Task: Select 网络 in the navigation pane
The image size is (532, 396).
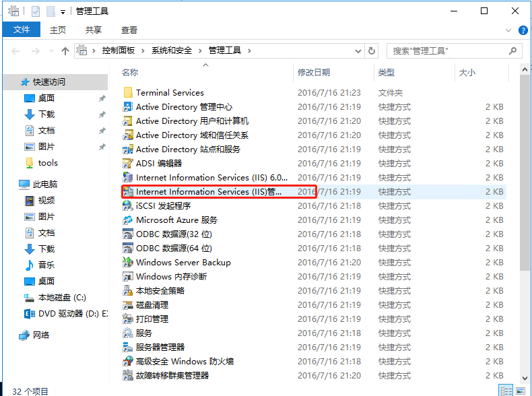Action: (41, 335)
